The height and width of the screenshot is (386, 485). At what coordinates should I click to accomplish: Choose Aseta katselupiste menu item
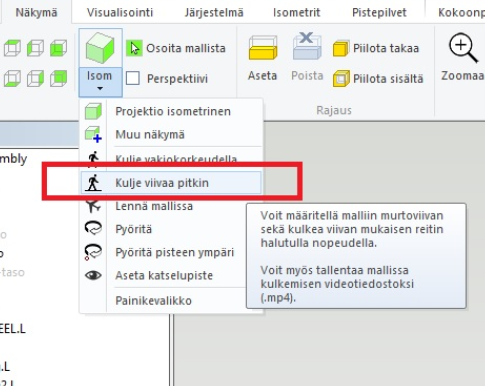[163, 275]
